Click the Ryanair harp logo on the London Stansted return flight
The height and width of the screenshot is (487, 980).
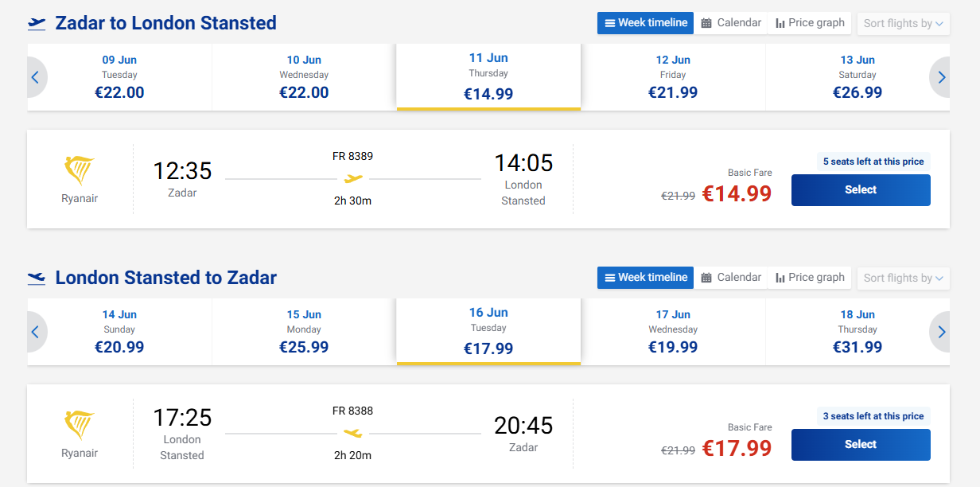click(x=79, y=425)
